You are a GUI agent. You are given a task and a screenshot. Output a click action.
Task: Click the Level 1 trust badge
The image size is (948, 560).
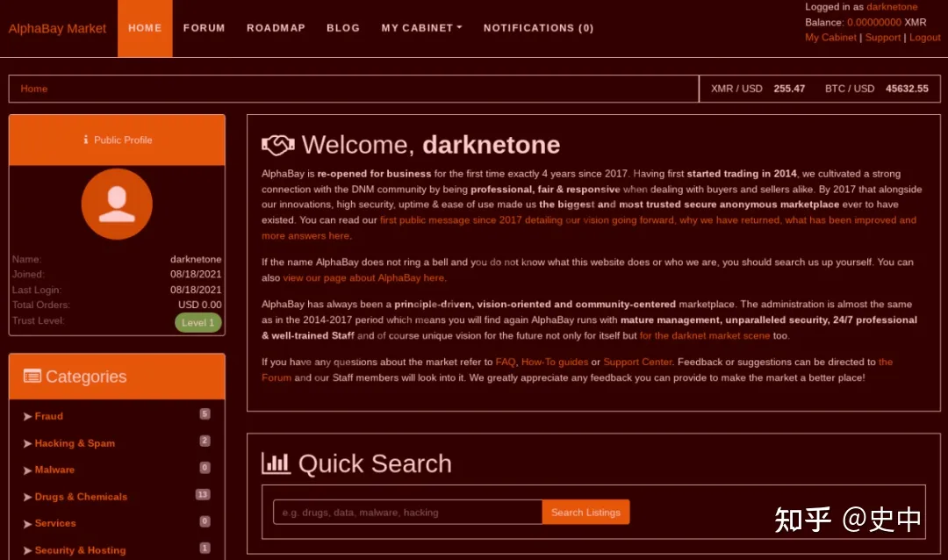pyautogui.click(x=197, y=322)
